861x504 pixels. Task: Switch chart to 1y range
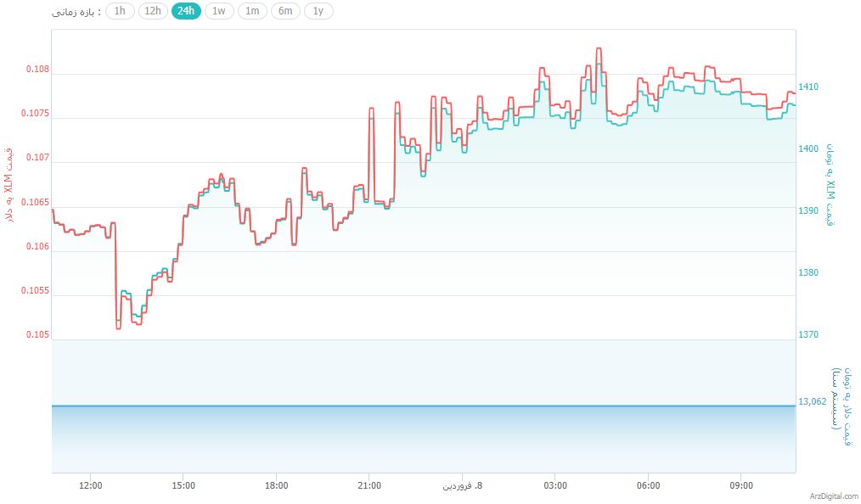point(318,11)
